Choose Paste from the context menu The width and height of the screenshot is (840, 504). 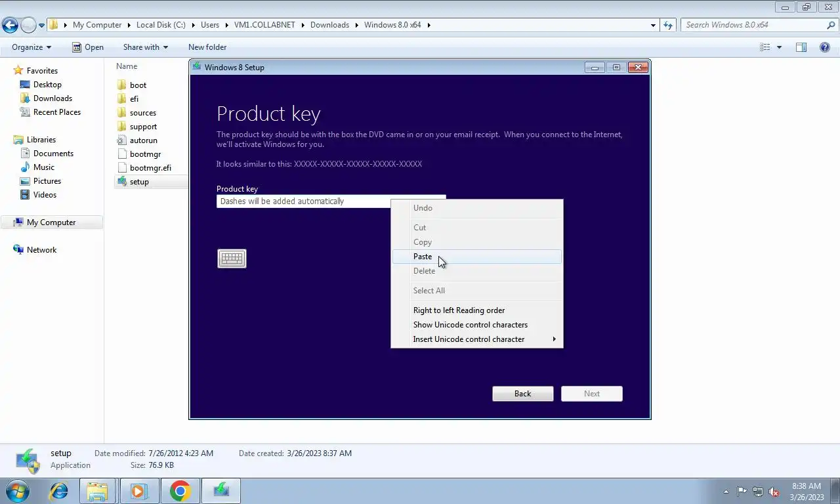(x=476, y=257)
